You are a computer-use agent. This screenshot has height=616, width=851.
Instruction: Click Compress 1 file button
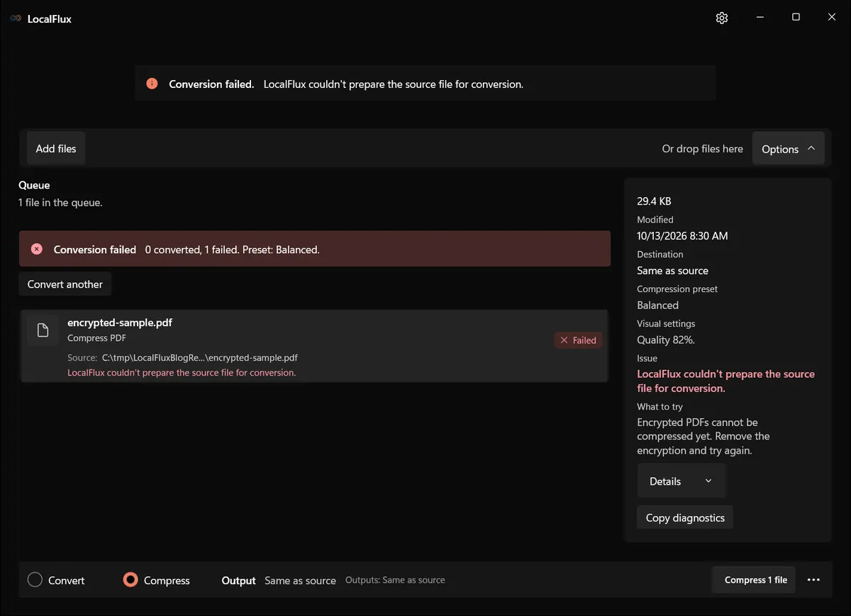756,580
